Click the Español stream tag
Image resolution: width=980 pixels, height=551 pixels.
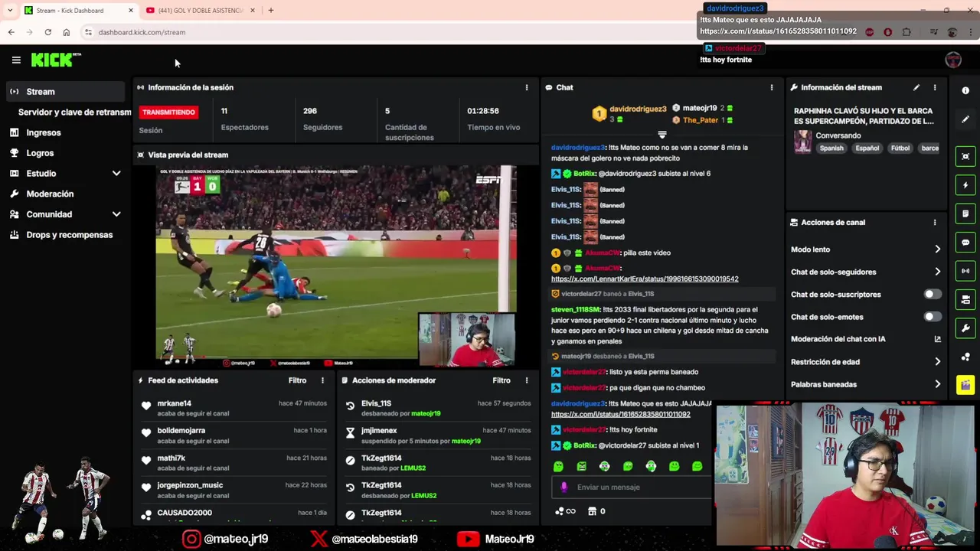867,148
